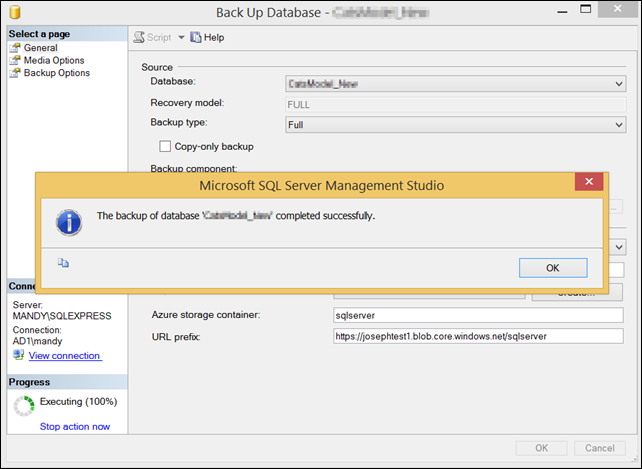
Task: Click the View connection properties icon
Action: (x=18, y=355)
